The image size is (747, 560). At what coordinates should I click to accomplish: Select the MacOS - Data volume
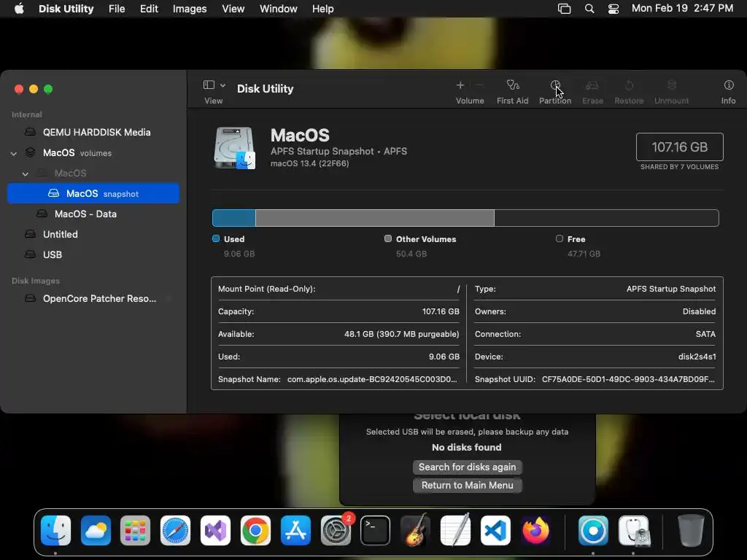[x=93, y=214]
